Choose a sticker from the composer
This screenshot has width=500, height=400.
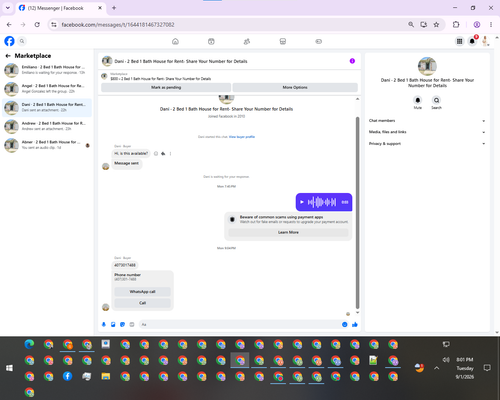point(122,324)
